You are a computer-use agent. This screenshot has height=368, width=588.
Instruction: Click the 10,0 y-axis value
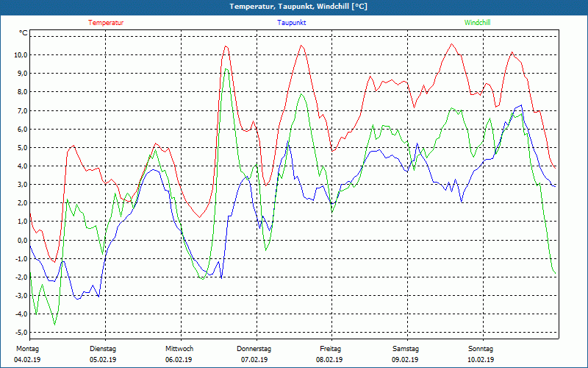click(21, 54)
